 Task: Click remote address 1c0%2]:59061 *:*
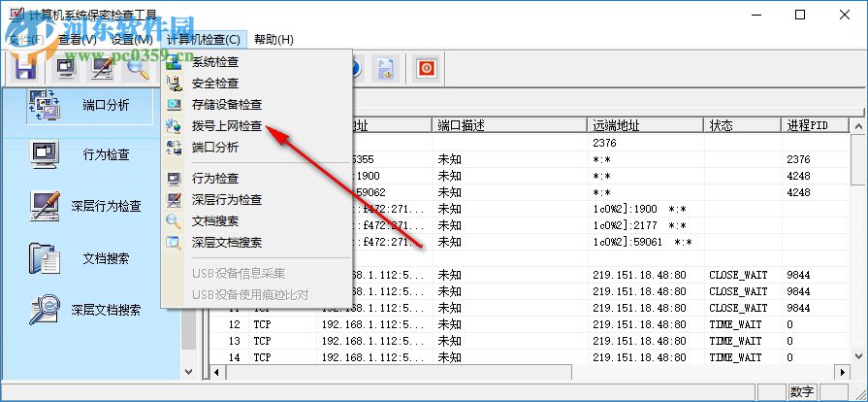click(642, 243)
